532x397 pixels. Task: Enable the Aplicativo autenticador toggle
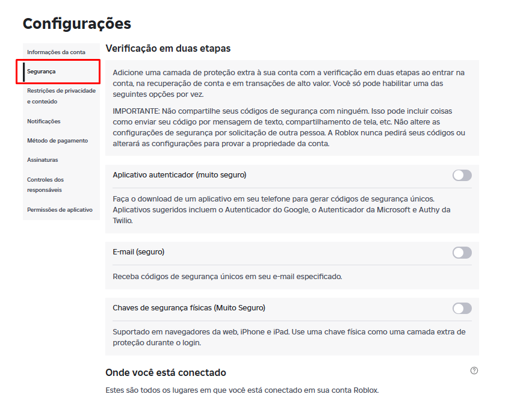[462, 175]
